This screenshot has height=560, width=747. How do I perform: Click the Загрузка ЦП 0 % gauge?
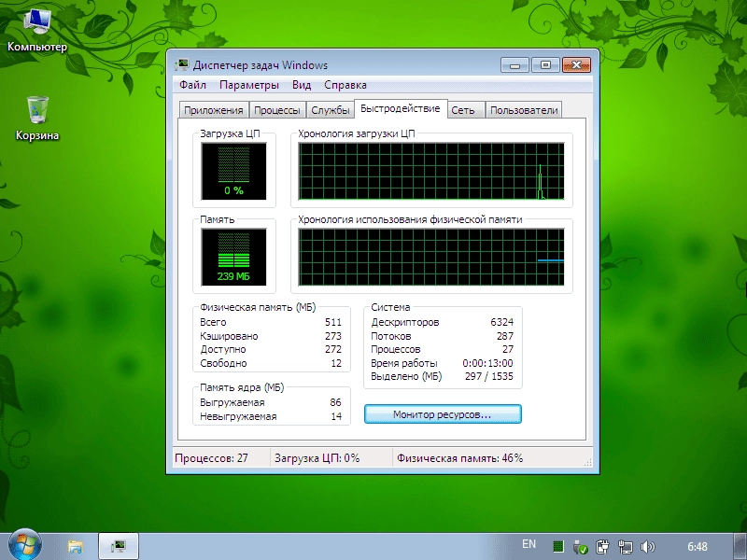234,172
